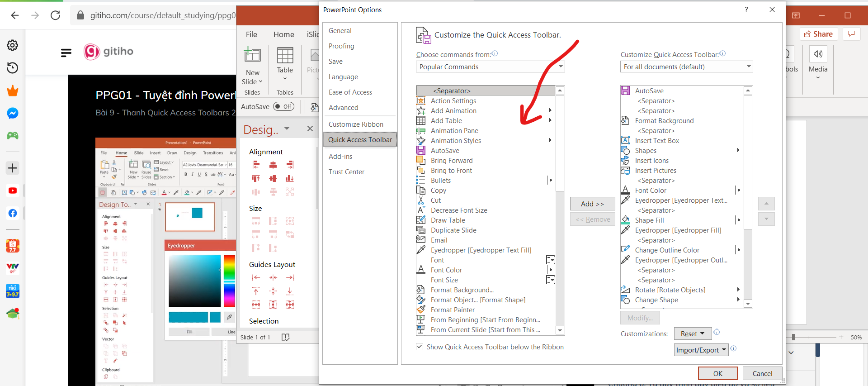Toggle AutoSave Off switch
The image size is (868, 386).
pyautogui.click(x=284, y=107)
